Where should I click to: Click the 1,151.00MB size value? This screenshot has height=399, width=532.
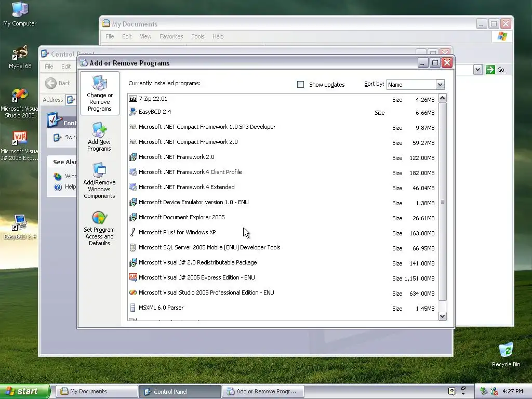(419, 278)
